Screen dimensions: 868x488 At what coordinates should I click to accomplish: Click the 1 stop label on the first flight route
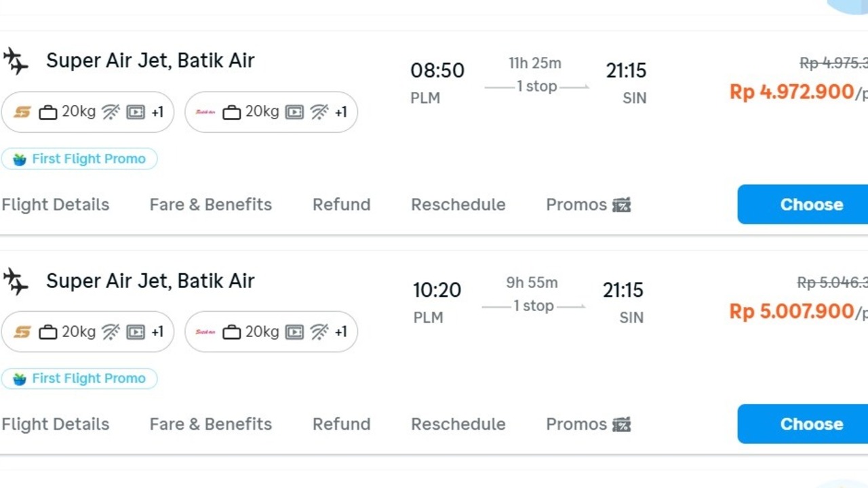tap(535, 86)
